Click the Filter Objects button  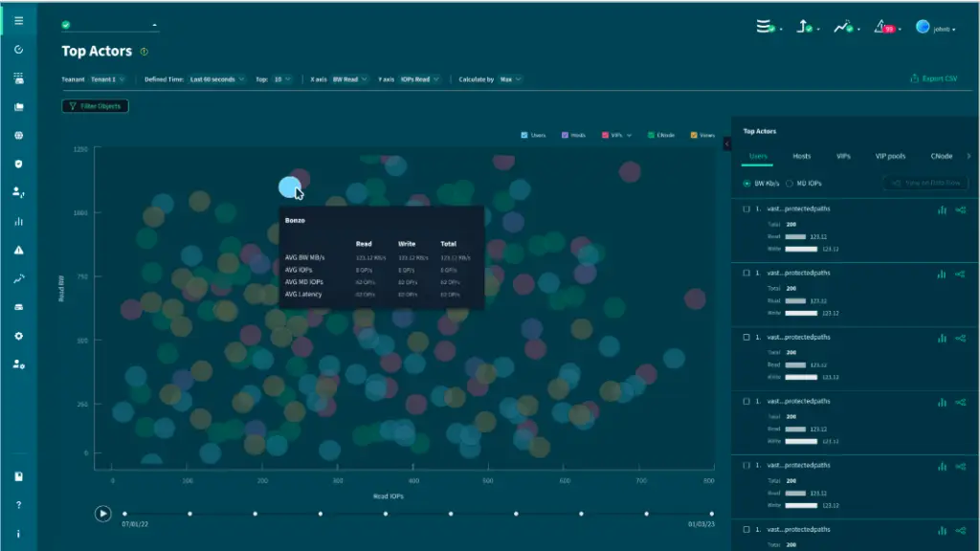[95, 106]
